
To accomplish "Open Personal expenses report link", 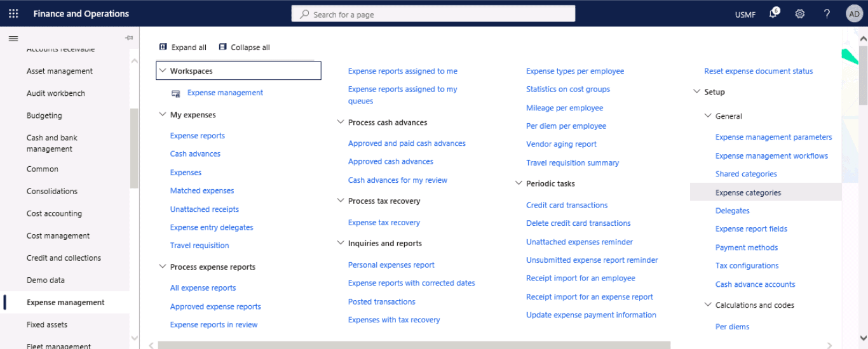I will 391,265.
